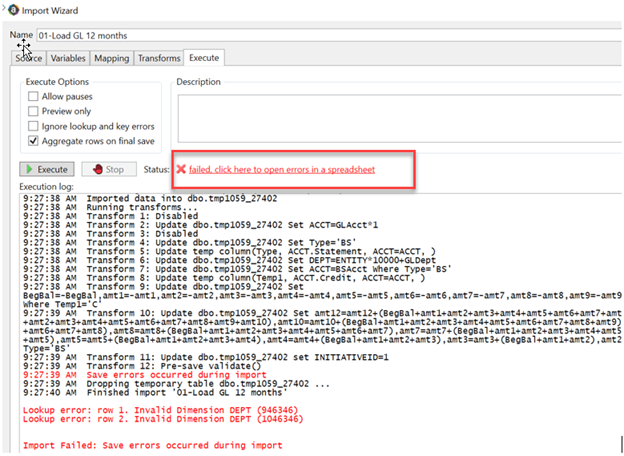Go to the Mapping tab
Image resolution: width=624 pixels, height=456 pixels.
tap(111, 58)
